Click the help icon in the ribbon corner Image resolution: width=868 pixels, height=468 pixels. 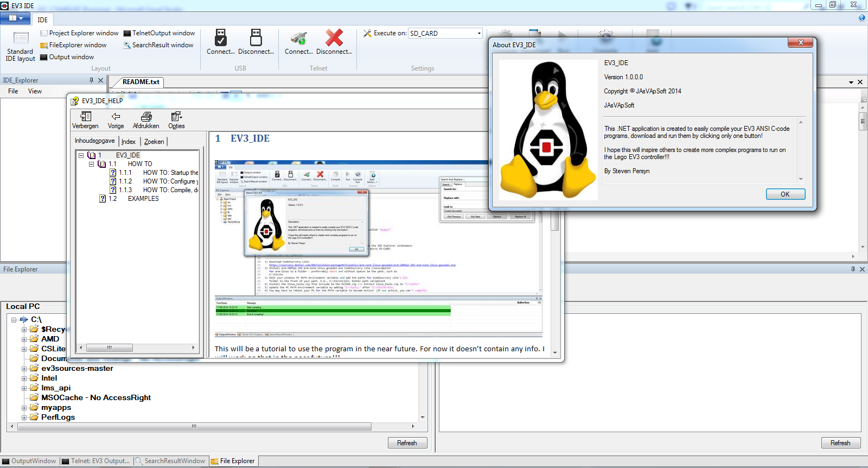862,18
